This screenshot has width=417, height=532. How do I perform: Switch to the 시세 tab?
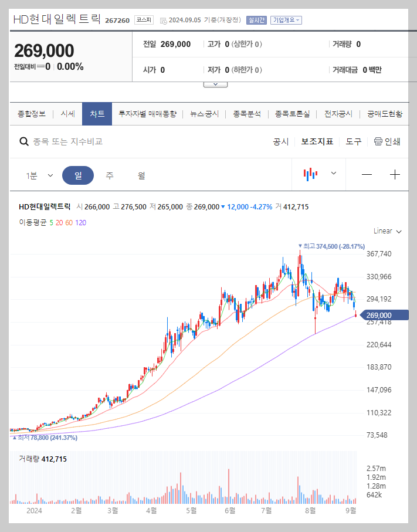pos(67,114)
